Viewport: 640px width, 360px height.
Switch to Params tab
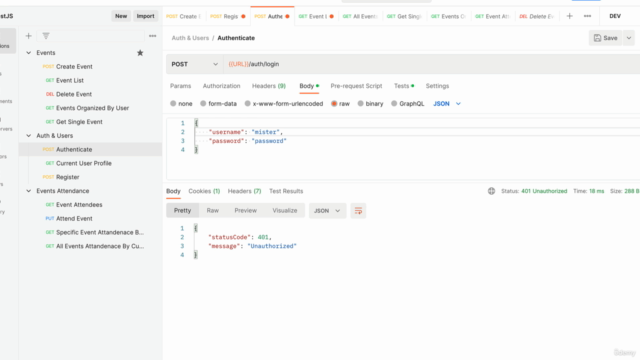click(180, 86)
